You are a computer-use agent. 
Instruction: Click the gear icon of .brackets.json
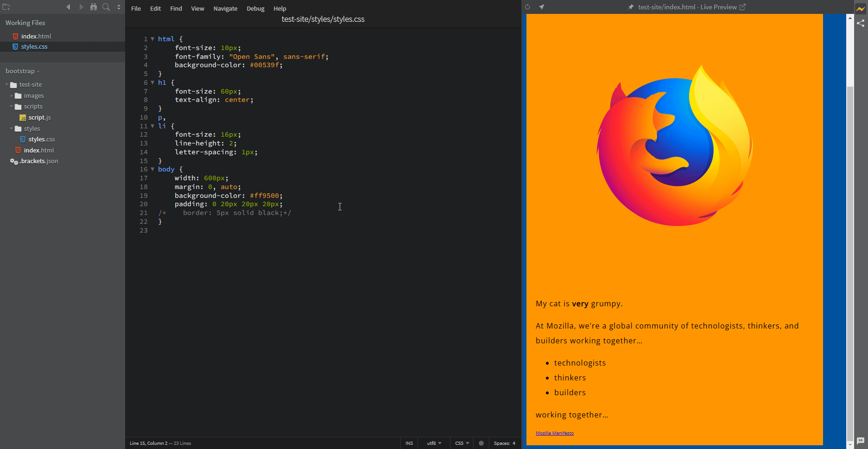pos(14,161)
